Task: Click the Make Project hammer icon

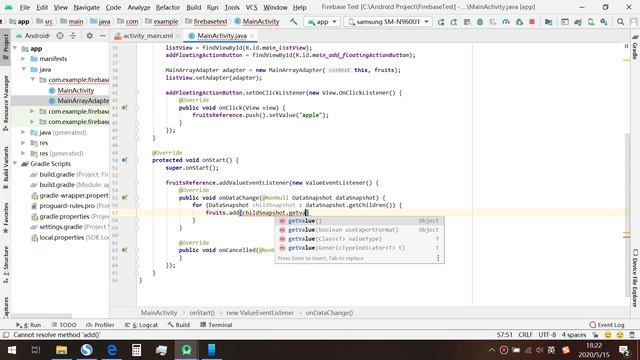Action: [x=294, y=21]
